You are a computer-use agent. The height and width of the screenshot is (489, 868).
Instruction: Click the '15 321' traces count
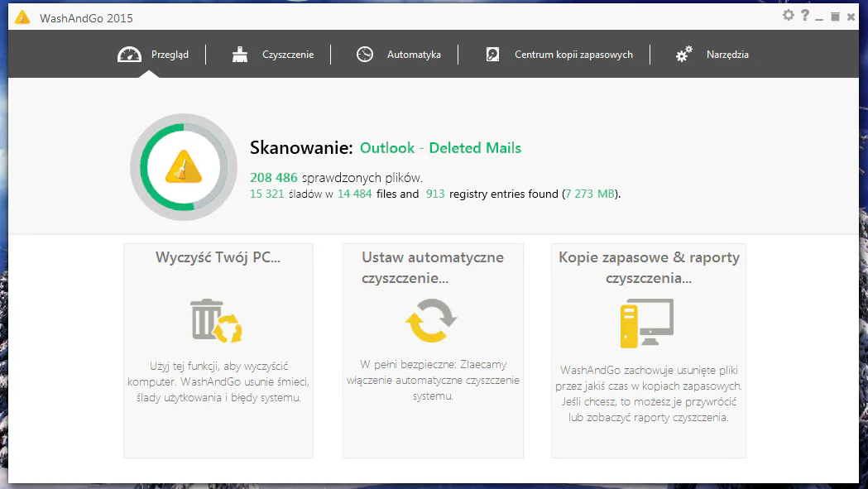pos(266,194)
